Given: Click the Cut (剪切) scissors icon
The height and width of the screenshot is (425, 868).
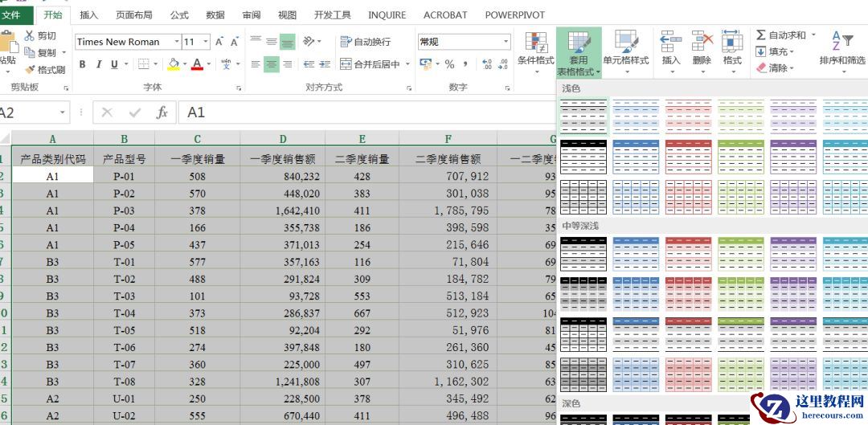Looking at the screenshot, I should [x=30, y=35].
